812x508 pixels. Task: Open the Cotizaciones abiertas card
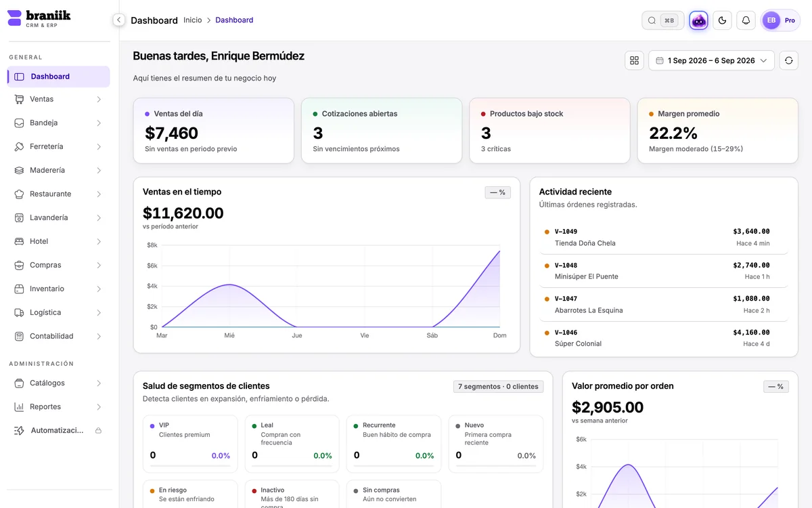pos(382,131)
